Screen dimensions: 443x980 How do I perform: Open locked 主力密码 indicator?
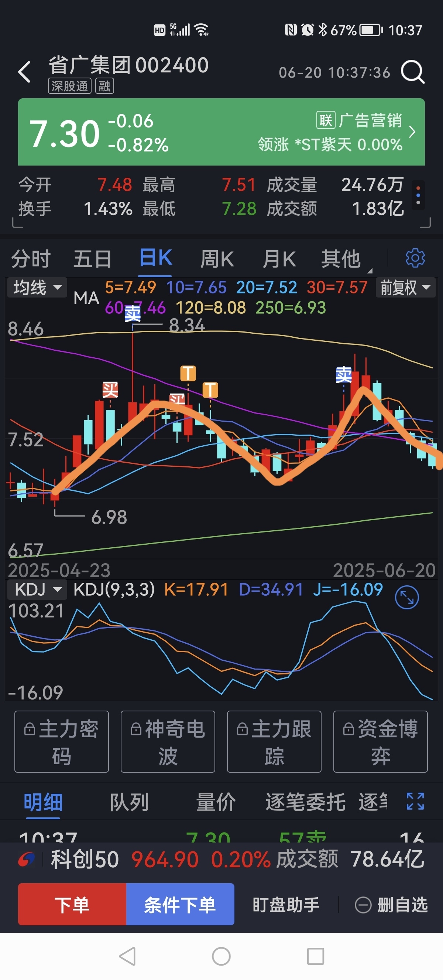coord(62,742)
